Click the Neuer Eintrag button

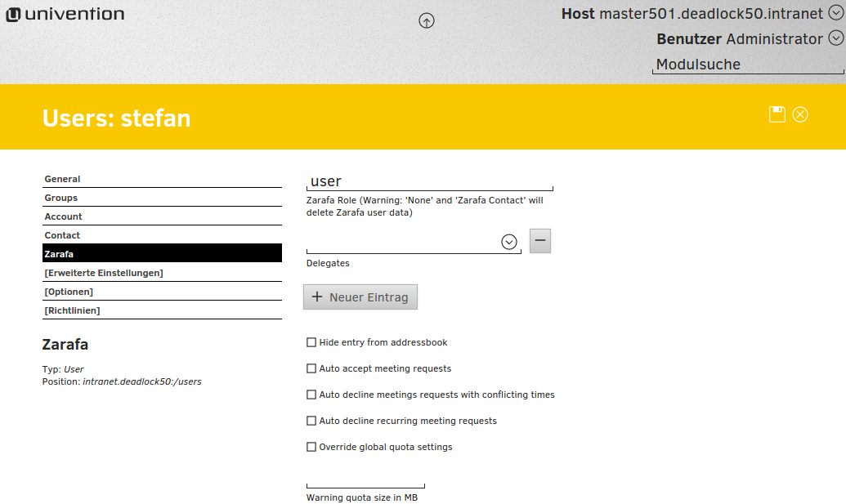[x=360, y=297]
